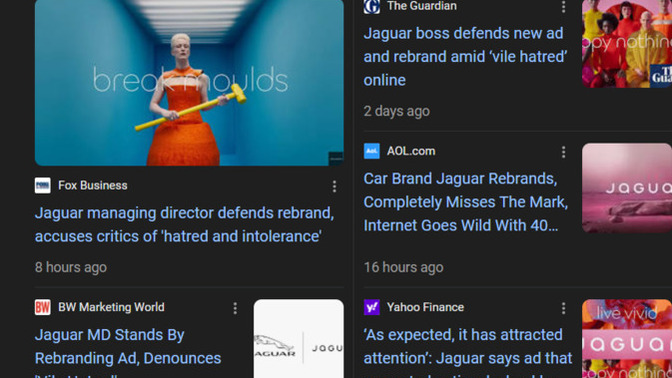Click the '16 hours ago' timestamp

tap(404, 267)
